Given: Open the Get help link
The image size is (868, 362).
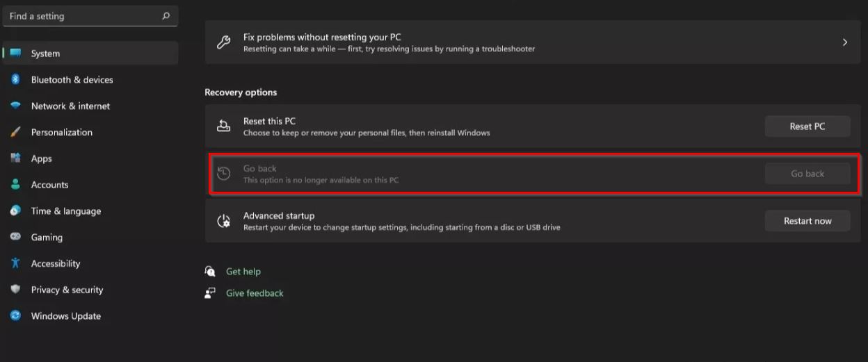Looking at the screenshot, I should coord(243,272).
